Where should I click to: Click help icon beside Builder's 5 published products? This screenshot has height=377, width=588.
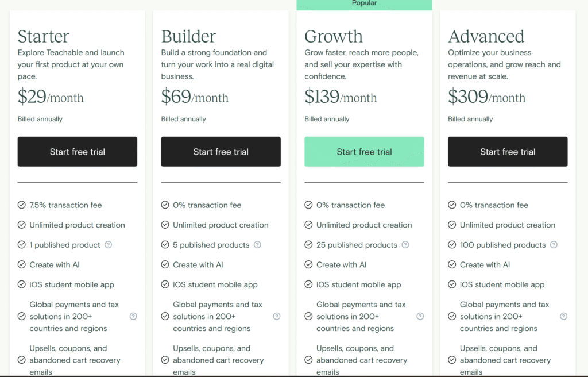(x=257, y=245)
